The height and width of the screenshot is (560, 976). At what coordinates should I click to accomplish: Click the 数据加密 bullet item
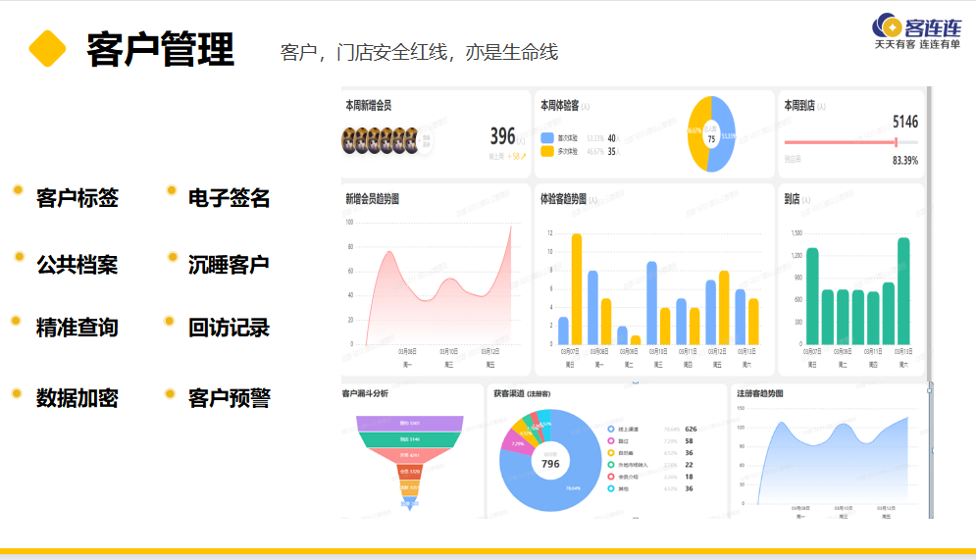click(77, 397)
